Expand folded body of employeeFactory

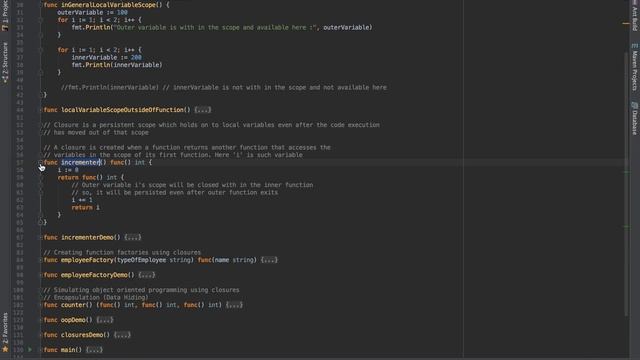269,260
